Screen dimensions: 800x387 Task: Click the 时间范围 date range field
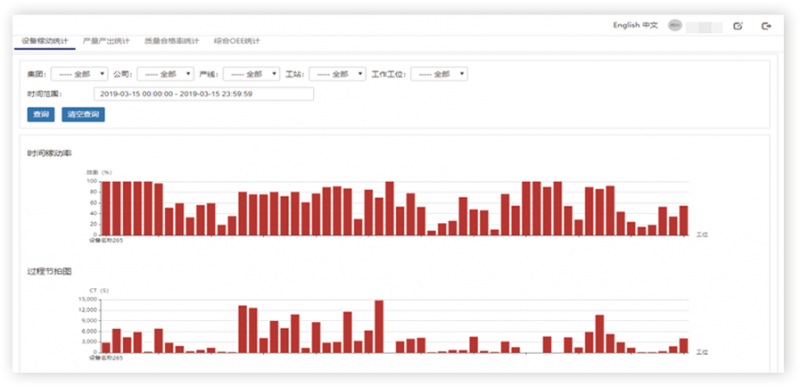204,94
